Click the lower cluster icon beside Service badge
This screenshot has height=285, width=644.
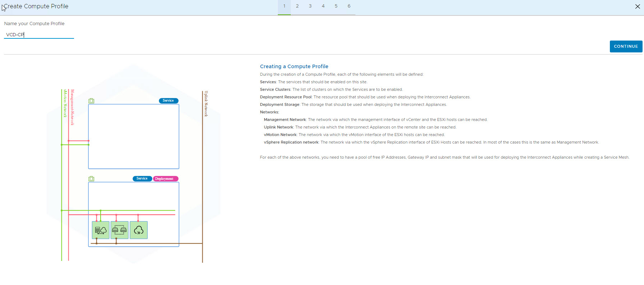[x=91, y=179]
